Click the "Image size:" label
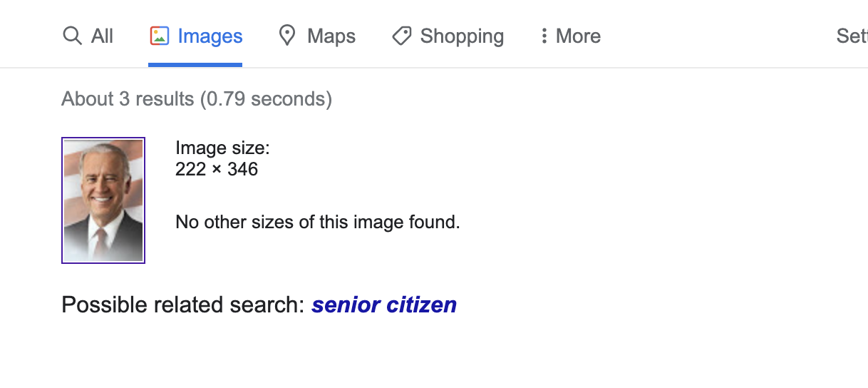This screenshot has height=388, width=868. click(x=222, y=148)
